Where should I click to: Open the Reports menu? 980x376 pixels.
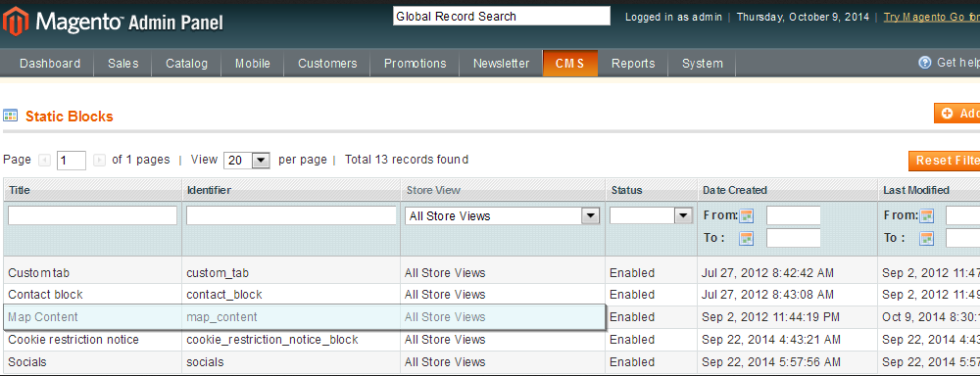coord(633,63)
